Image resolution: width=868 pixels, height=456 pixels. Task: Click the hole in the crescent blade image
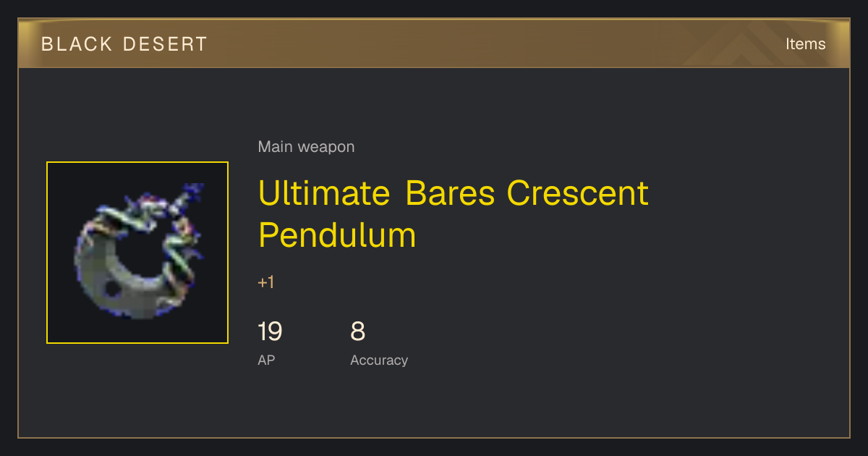click(113, 289)
